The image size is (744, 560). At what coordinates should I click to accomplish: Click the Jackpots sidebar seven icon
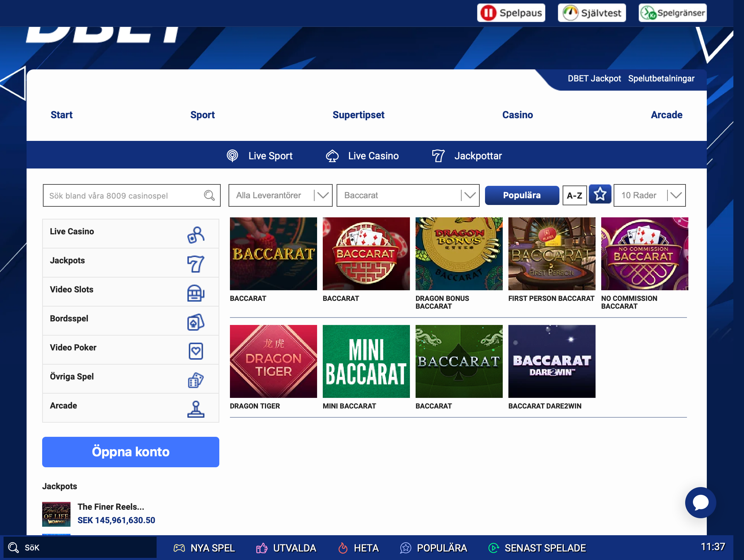click(196, 264)
